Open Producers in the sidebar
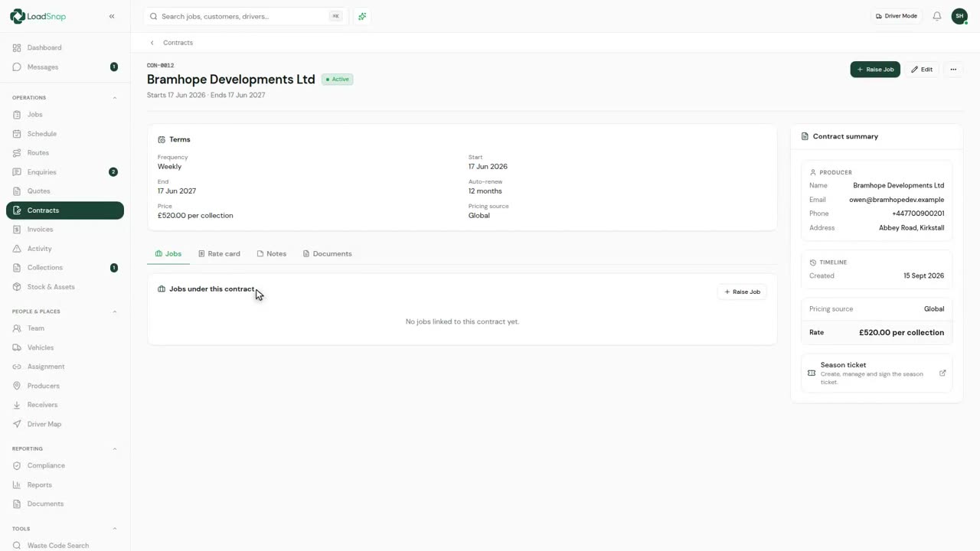This screenshot has height=551, width=980. pos(64,386)
